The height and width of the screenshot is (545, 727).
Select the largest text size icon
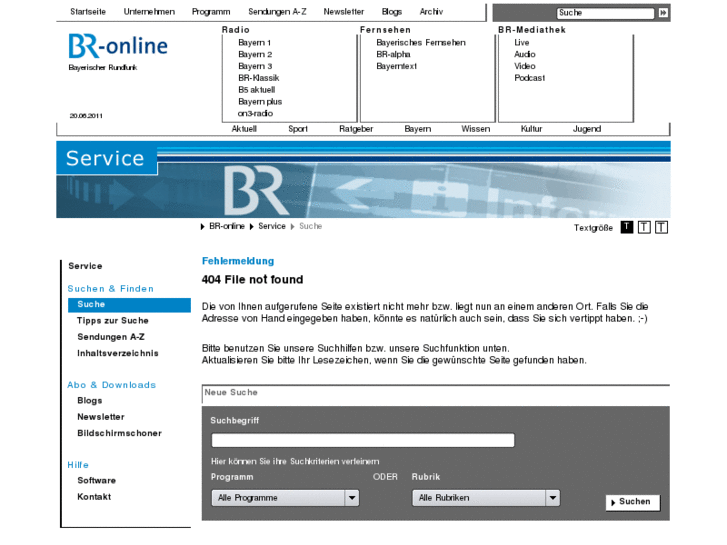[661, 227]
